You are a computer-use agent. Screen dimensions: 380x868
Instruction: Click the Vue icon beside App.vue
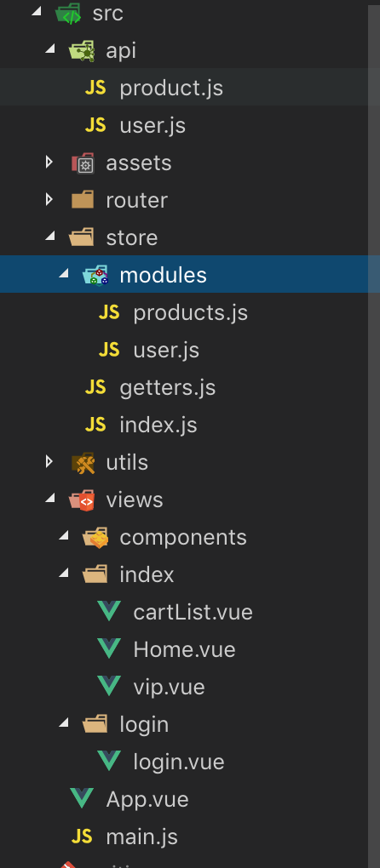click(x=82, y=799)
